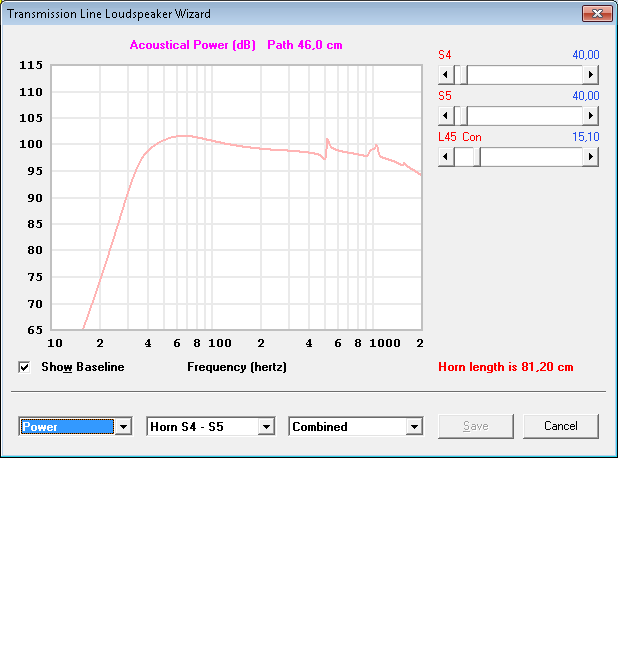Viewport: 618px width, 652px height.
Task: Click the L45 slider thumb
Action: click(x=477, y=157)
